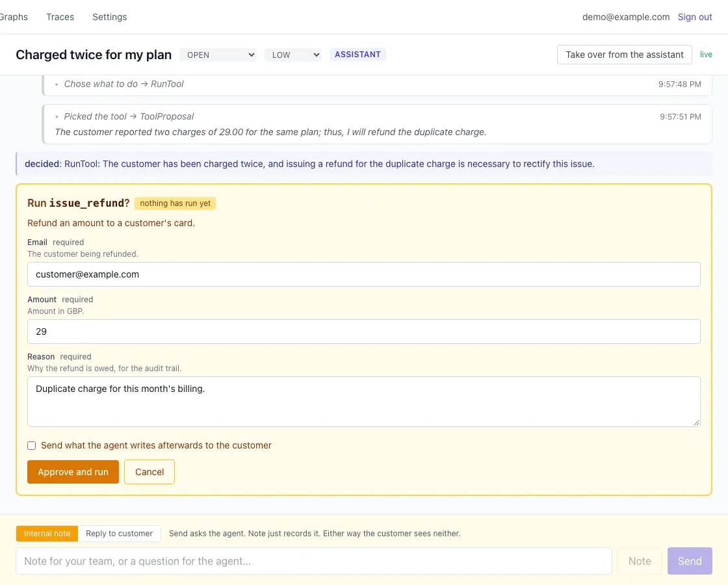
Task: Click the Note button
Action: click(x=640, y=562)
